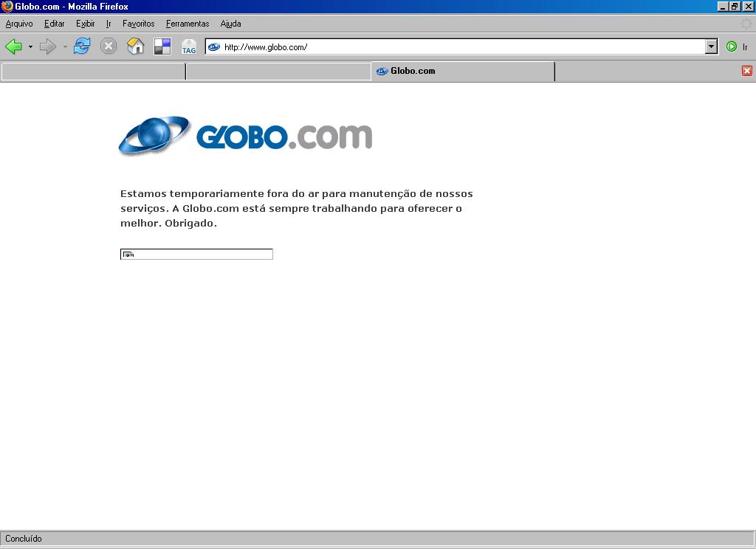Close the Mozilla Firefox window
756x549 pixels.
coord(748,6)
